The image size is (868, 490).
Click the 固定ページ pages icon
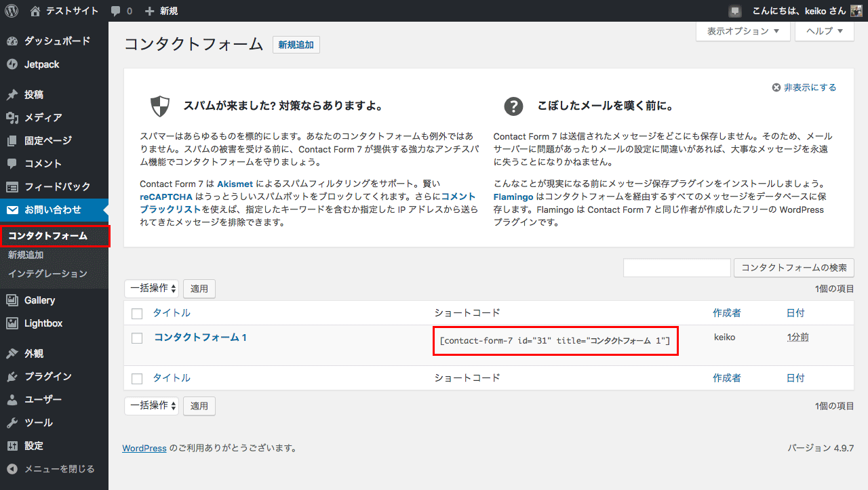pos(12,141)
